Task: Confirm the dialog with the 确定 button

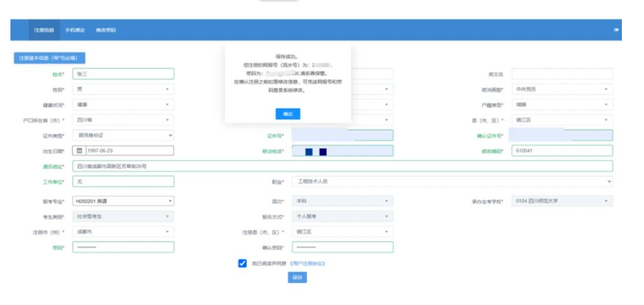Action: [x=288, y=114]
